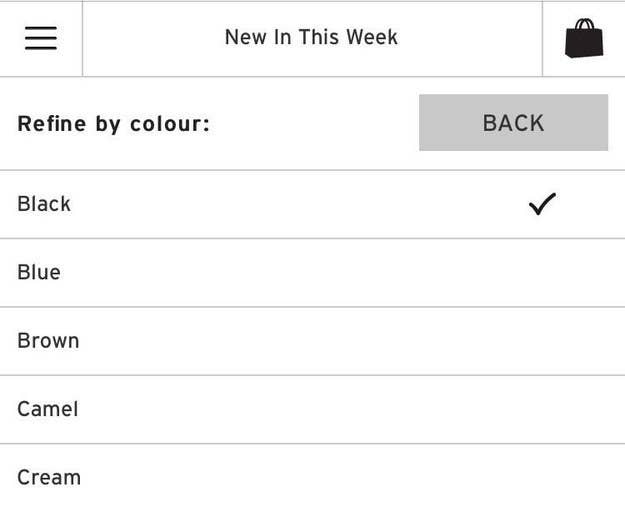
Task: Return to refine options with BACK
Action: (x=513, y=123)
